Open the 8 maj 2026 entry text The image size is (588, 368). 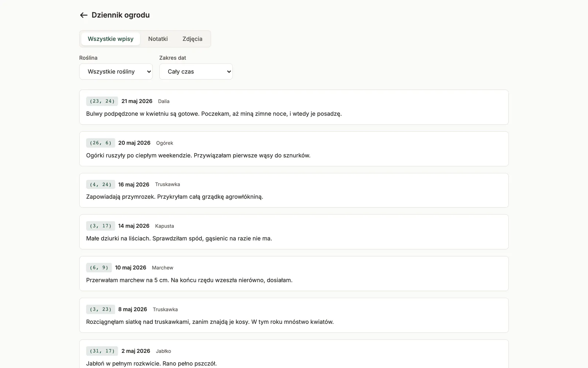point(210,322)
